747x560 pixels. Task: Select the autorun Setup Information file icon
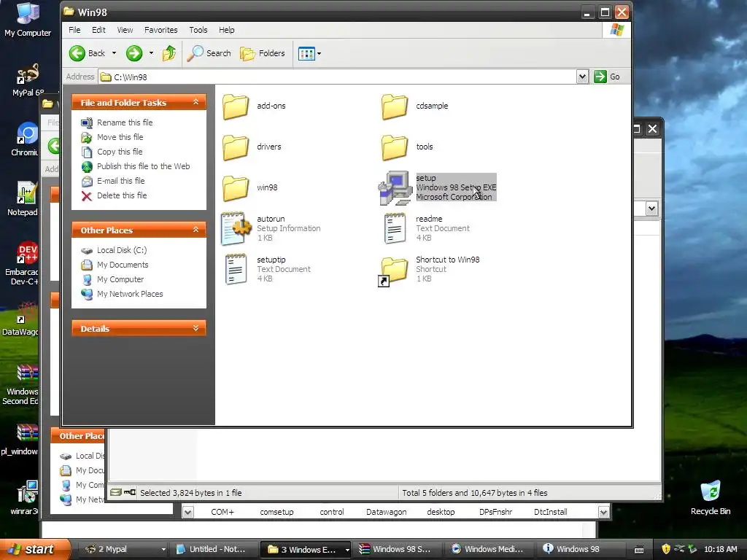pyautogui.click(x=236, y=228)
